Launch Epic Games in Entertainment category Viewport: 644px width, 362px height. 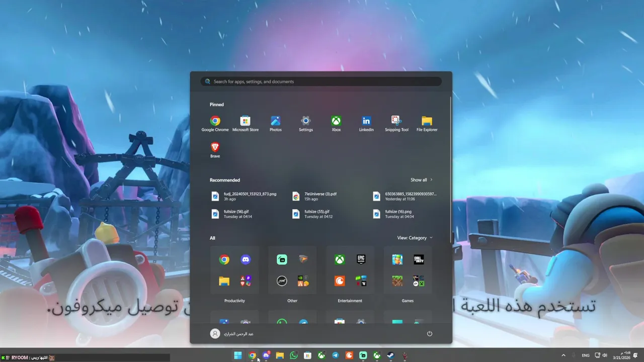click(361, 259)
